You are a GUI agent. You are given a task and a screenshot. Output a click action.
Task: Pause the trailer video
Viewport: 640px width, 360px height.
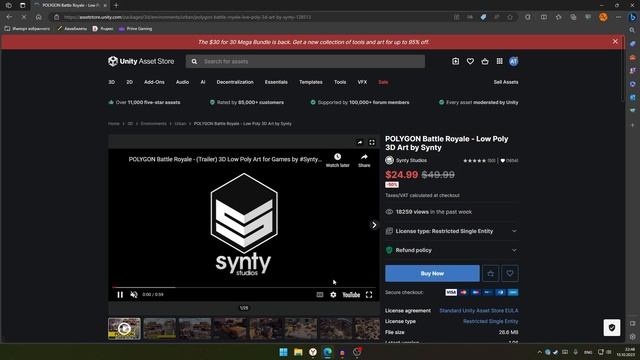[x=120, y=295]
